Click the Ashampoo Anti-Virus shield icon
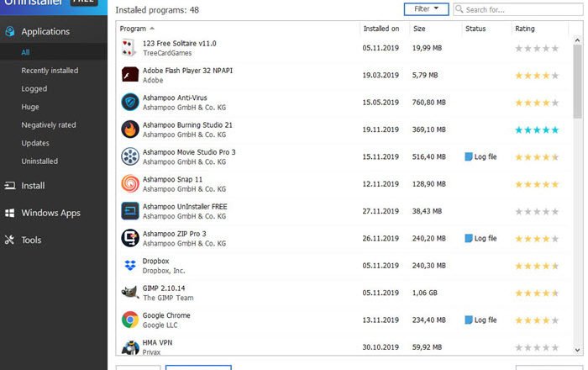This screenshot has height=370, width=588. 129,102
